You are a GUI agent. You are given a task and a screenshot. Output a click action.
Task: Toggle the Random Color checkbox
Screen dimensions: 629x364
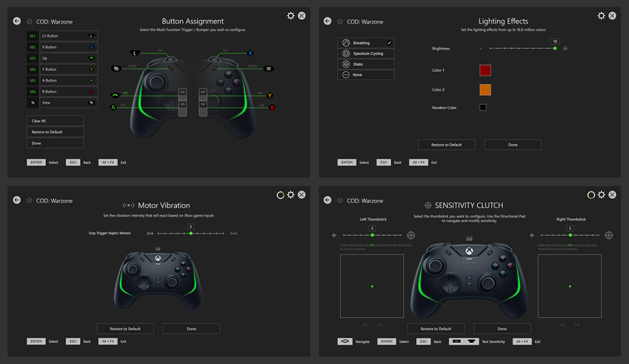point(483,107)
